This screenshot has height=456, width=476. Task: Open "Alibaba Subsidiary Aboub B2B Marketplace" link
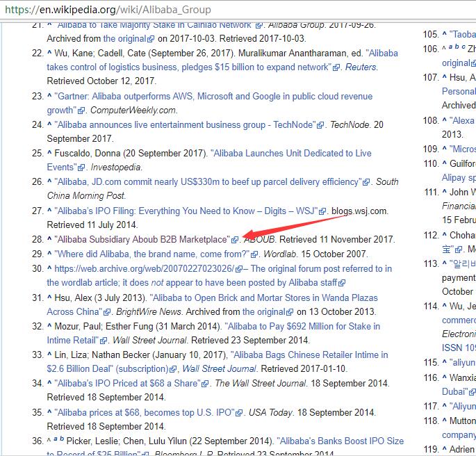pyautogui.click(x=141, y=240)
